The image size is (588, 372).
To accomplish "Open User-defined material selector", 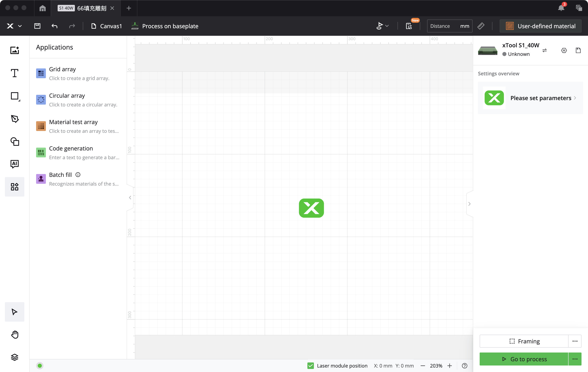I will (540, 26).
